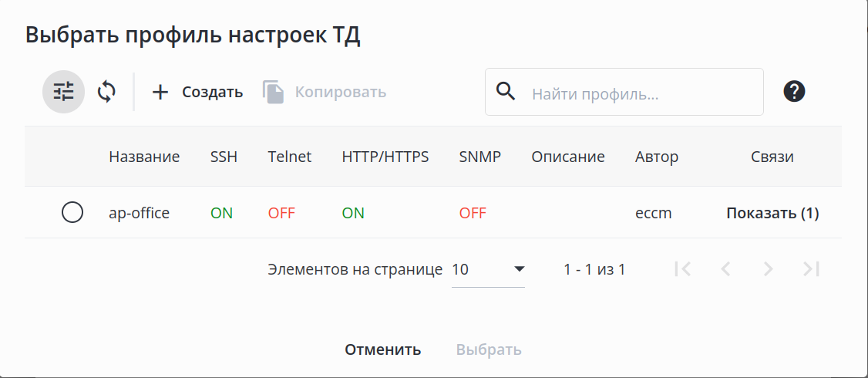Jump to the last page
The height and width of the screenshot is (378, 868).
click(x=810, y=268)
